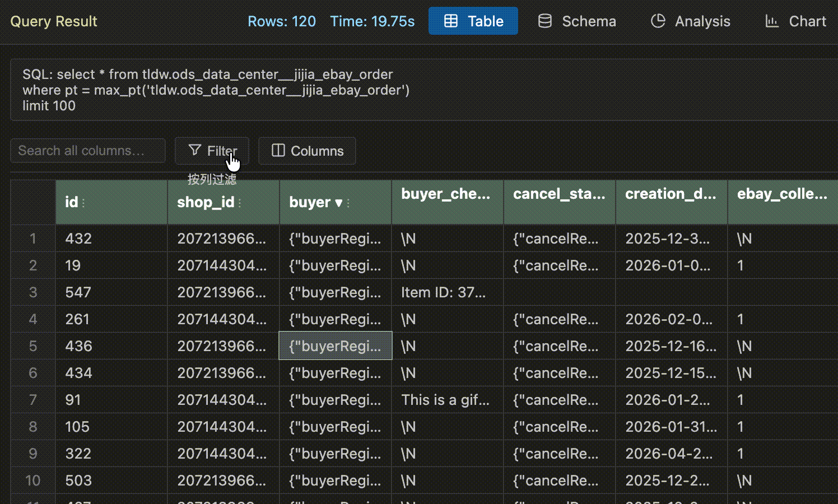838x504 pixels.
Task: Switch to the Table view tab
Action: point(473,21)
